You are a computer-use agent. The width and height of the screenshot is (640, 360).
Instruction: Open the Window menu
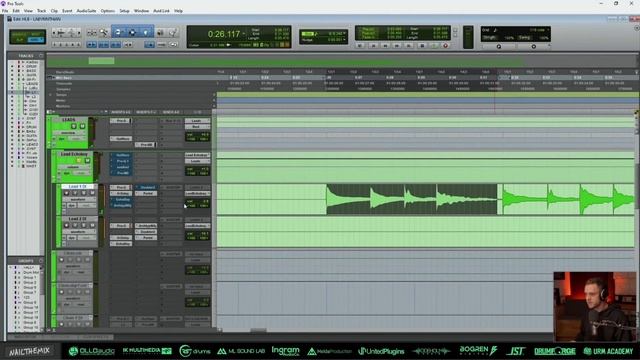click(x=141, y=11)
